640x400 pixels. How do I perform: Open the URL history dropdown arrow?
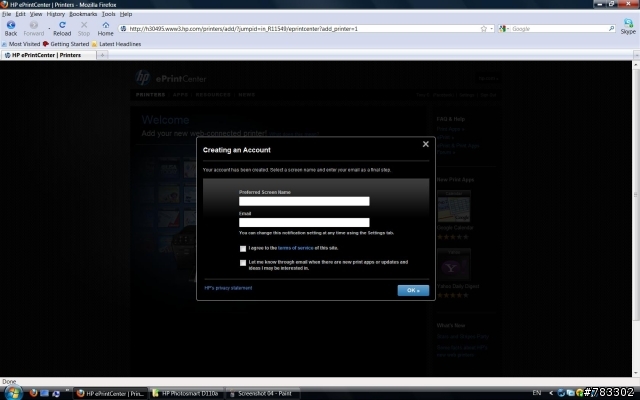[491, 29]
